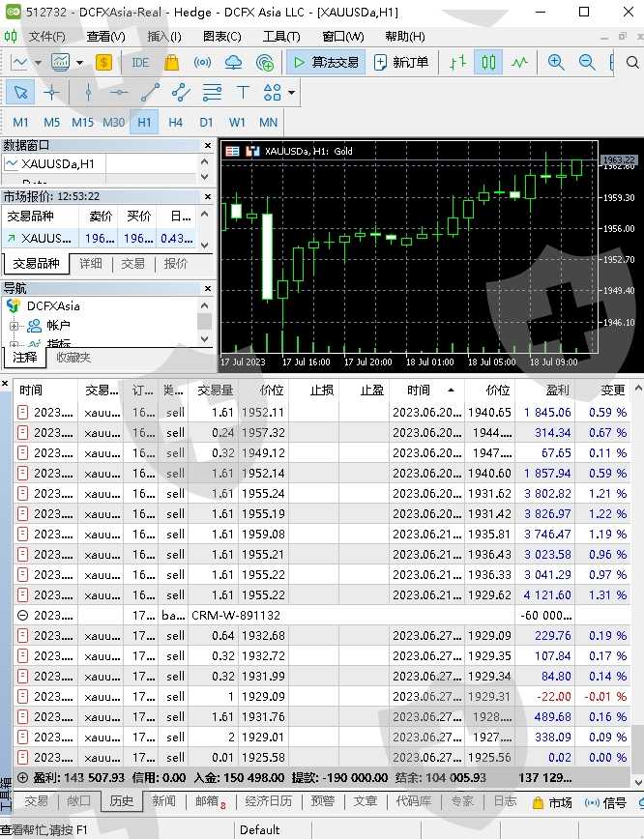Image resolution: width=644 pixels, height=839 pixels.
Task: Open the 图表(C) menu
Action: pos(222,37)
